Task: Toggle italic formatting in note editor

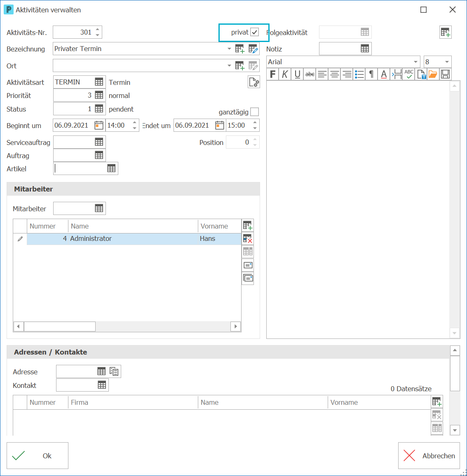Action: click(x=285, y=74)
